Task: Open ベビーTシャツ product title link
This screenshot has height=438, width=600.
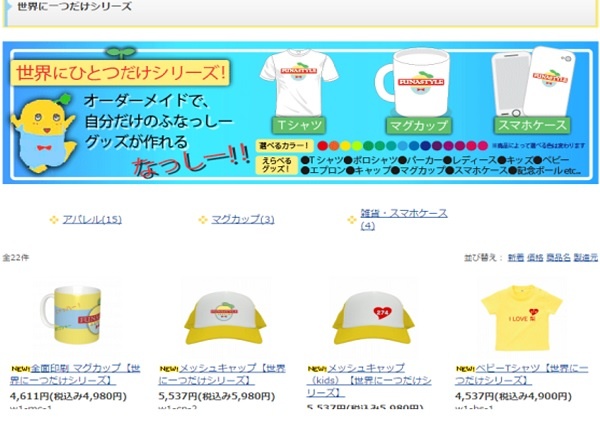Action: [x=521, y=374]
